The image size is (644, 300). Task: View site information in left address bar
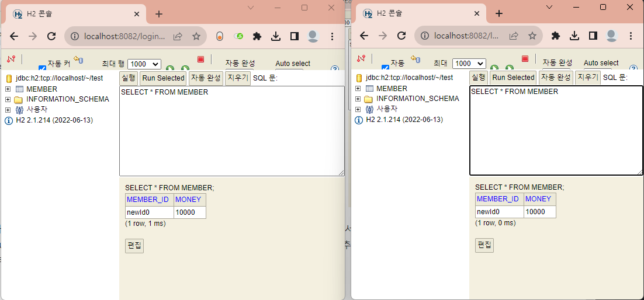pos(75,37)
